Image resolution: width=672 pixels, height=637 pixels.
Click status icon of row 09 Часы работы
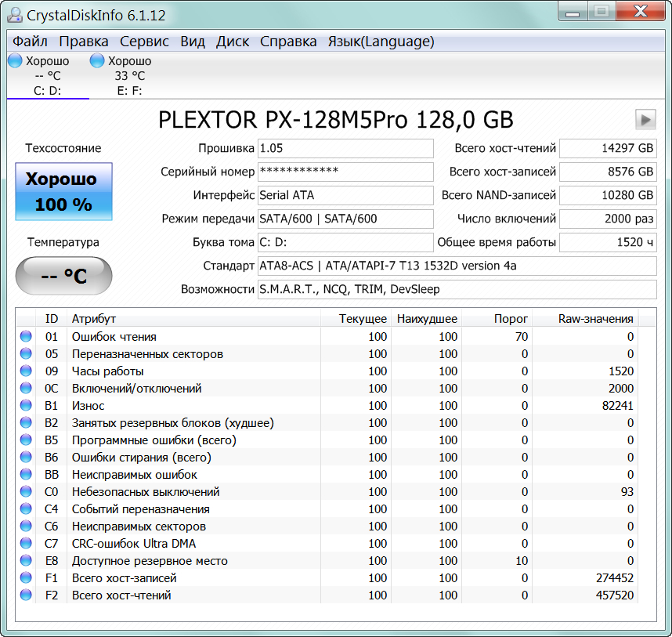pos(26,371)
